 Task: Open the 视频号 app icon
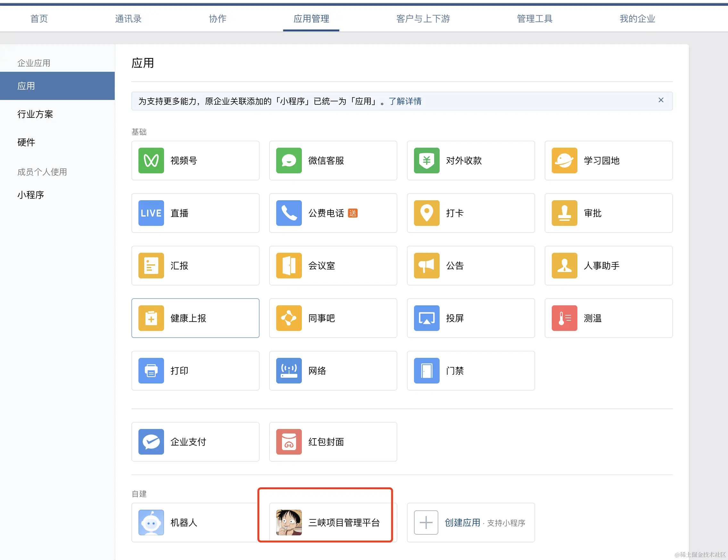151,160
